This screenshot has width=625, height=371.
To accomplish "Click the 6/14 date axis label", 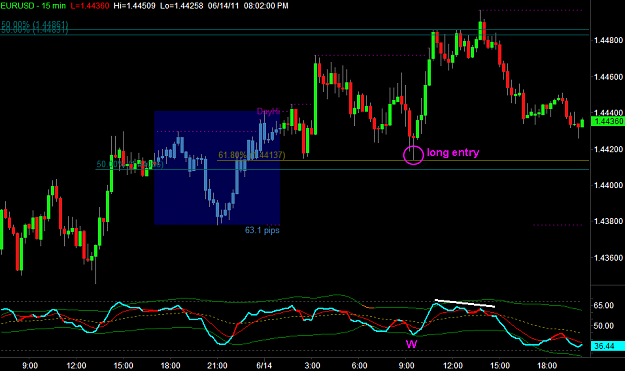I will coord(264,365).
